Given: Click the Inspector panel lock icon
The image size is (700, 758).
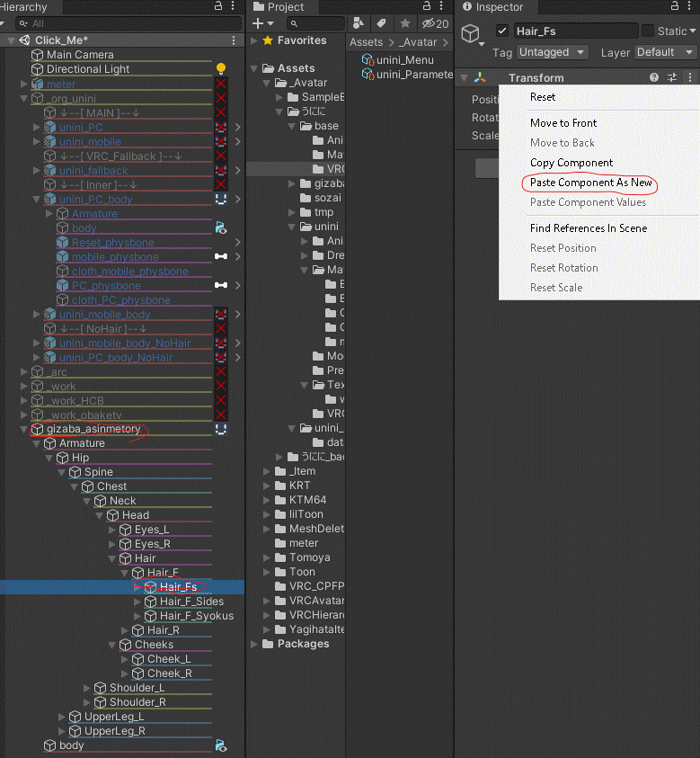Looking at the screenshot, I should [x=675, y=5].
